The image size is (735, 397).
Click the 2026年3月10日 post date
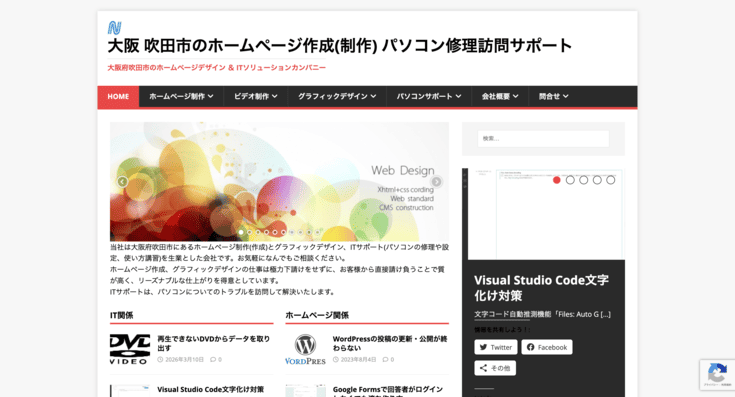click(184, 360)
